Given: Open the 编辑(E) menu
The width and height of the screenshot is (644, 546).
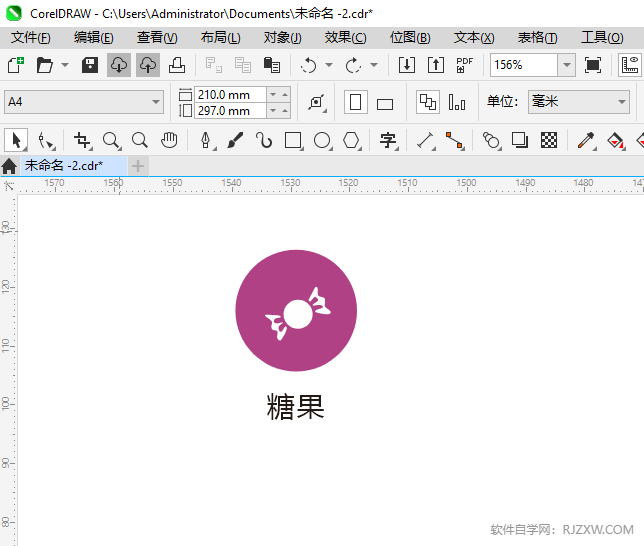Looking at the screenshot, I should coord(94,38).
